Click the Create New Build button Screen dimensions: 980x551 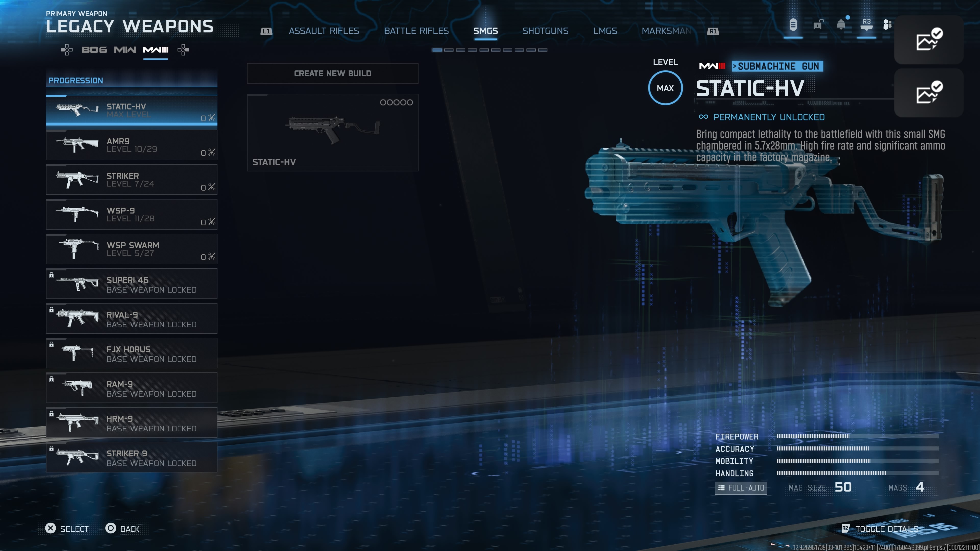333,73
